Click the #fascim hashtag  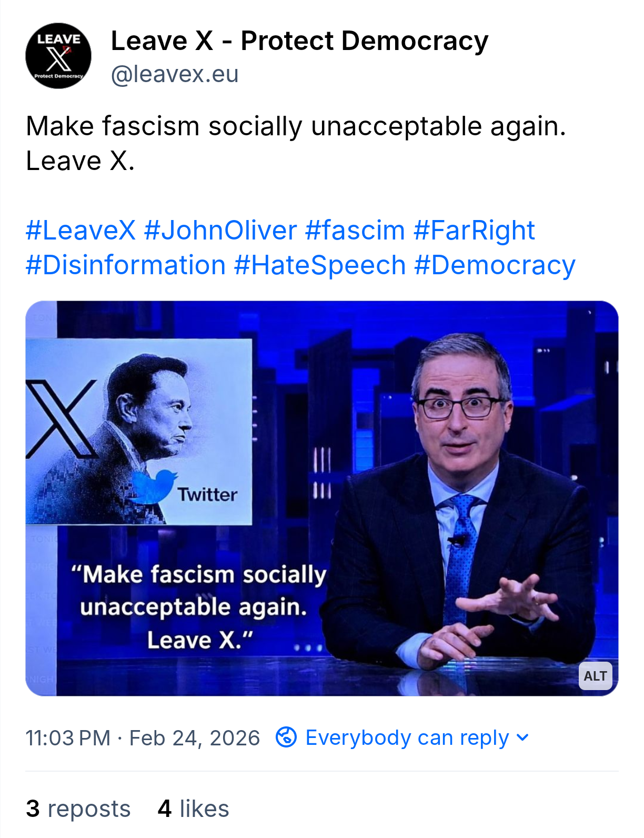(x=355, y=231)
